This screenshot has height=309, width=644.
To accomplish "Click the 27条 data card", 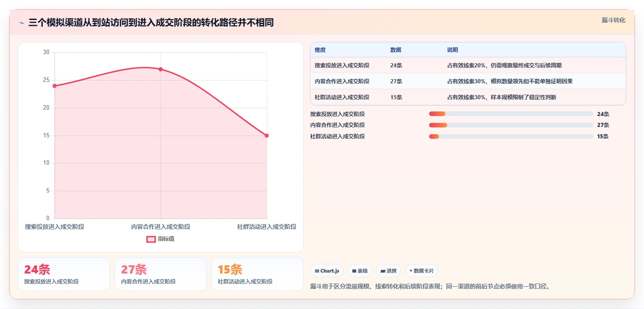I will point(160,274).
